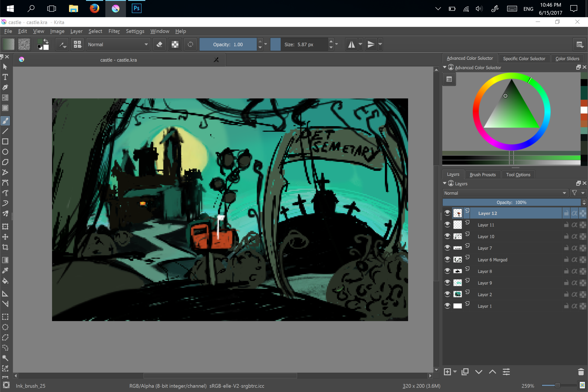Select the Transform tool
Viewport: 588px width, 392px height.
click(x=5, y=226)
